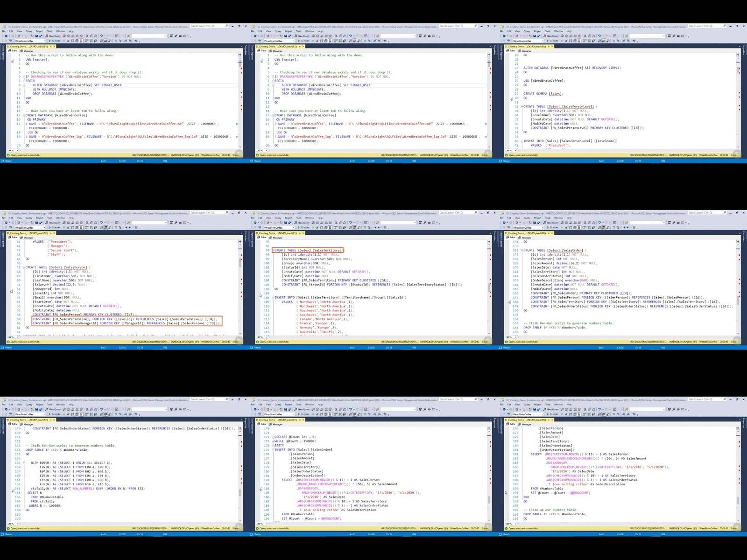Open Help menu in the FK_SalesPersonManagerId window
The image size is (747, 560).
coord(71,218)
